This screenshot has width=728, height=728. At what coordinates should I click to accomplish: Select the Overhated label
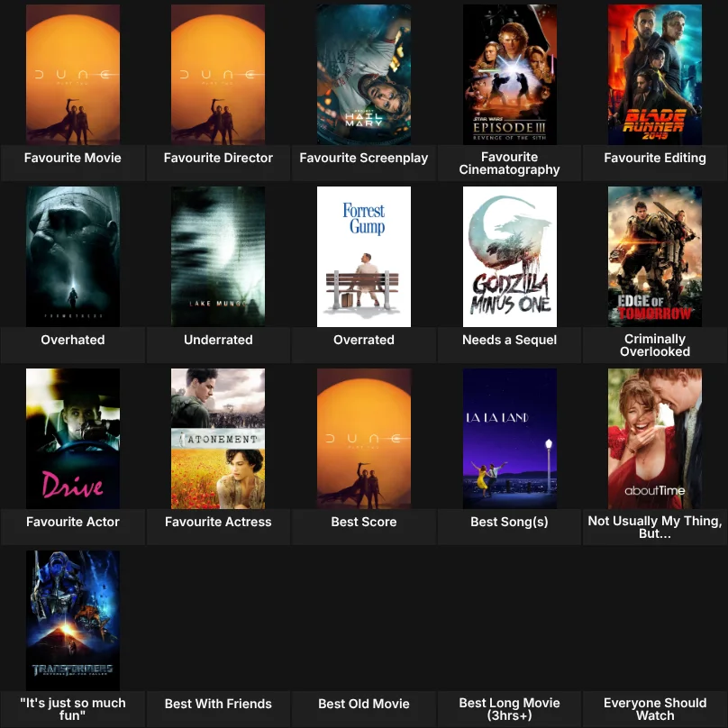73,340
